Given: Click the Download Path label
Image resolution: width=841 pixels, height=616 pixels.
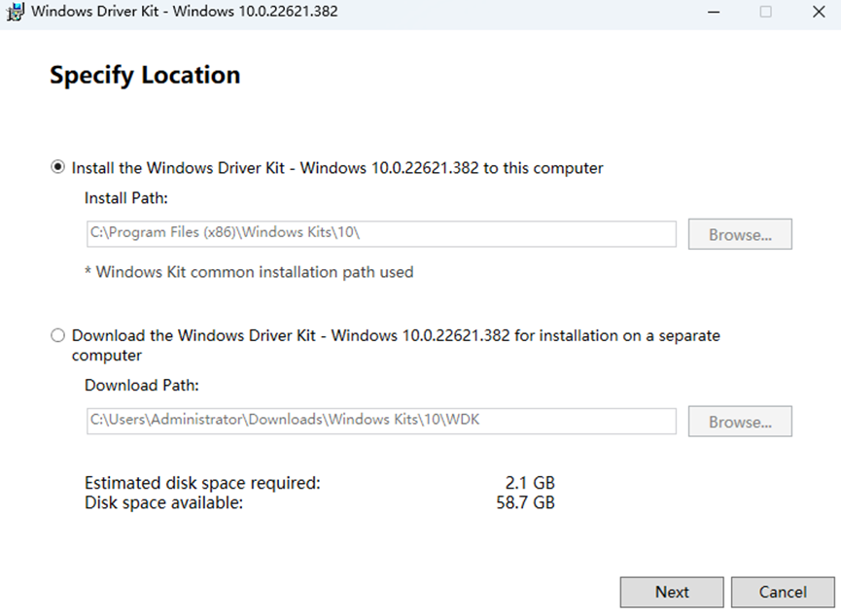Looking at the screenshot, I should tap(142, 386).
